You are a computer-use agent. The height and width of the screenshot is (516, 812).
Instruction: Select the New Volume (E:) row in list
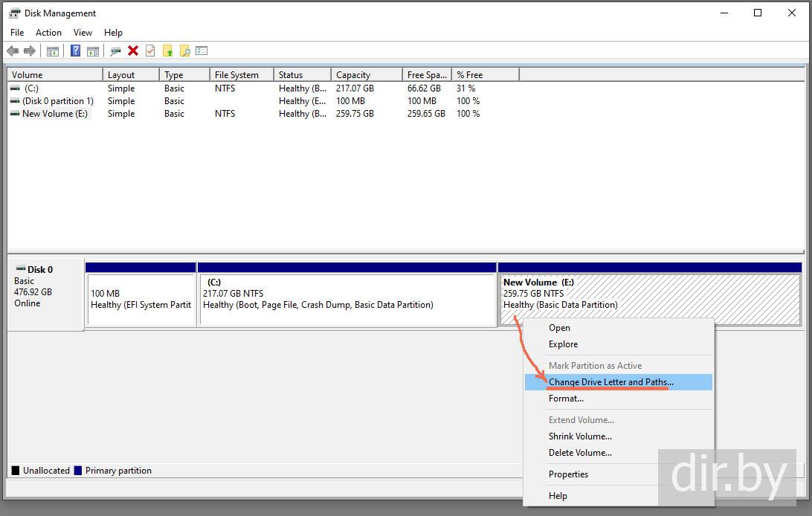[x=54, y=114]
